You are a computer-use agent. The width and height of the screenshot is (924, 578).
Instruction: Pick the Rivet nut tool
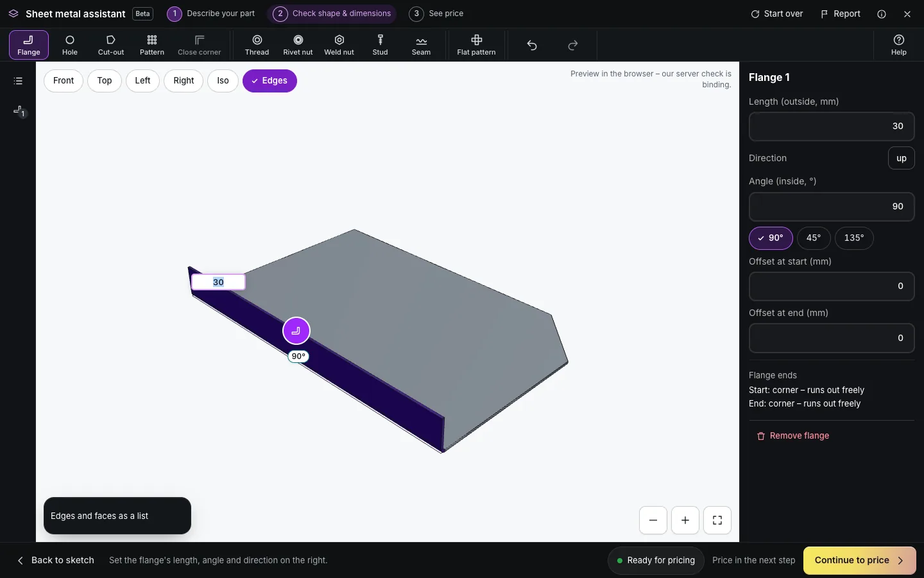tap(298, 45)
